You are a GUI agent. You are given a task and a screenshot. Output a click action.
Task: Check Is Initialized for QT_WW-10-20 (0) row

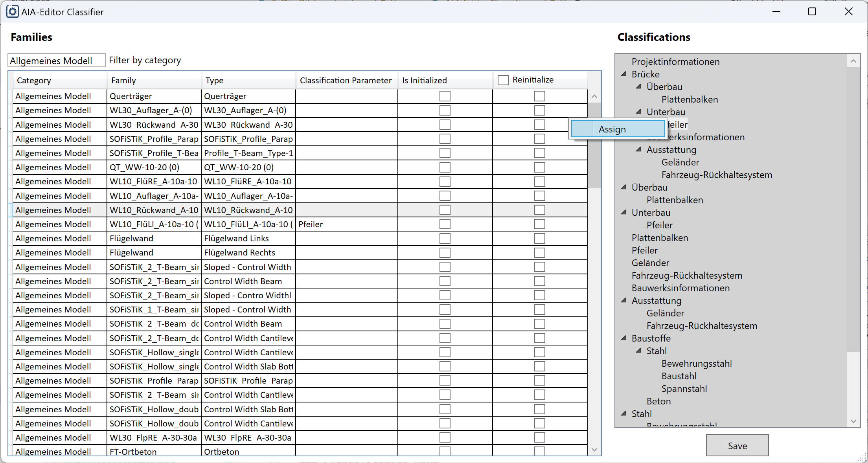(x=445, y=167)
